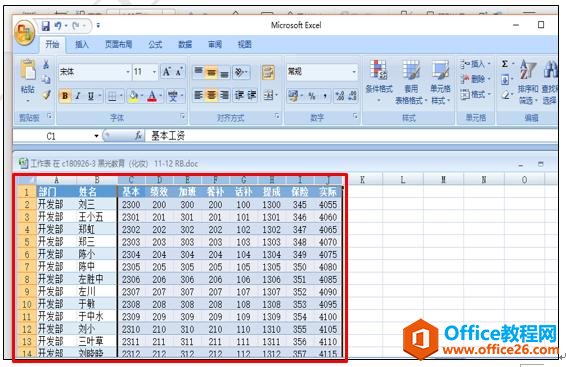Activate the Format Painter brush
566x367 pixels.
tap(46, 95)
